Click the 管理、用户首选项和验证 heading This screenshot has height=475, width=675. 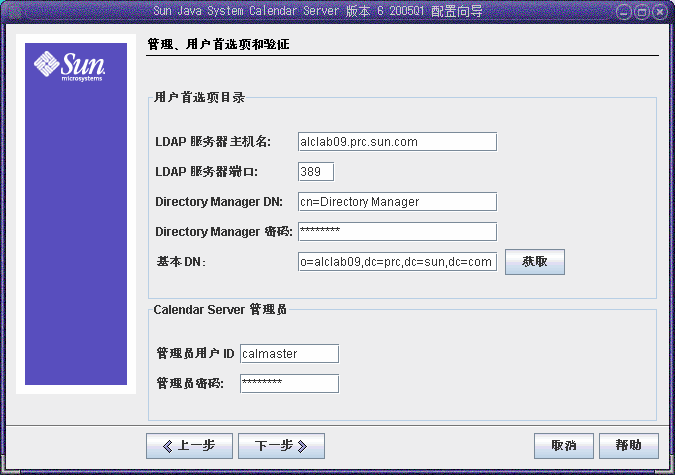218,44
